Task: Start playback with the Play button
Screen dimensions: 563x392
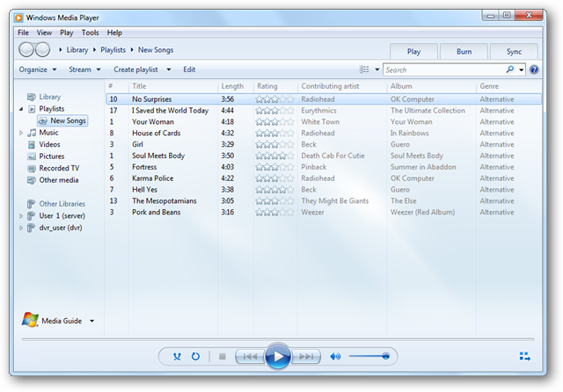Action: click(278, 356)
